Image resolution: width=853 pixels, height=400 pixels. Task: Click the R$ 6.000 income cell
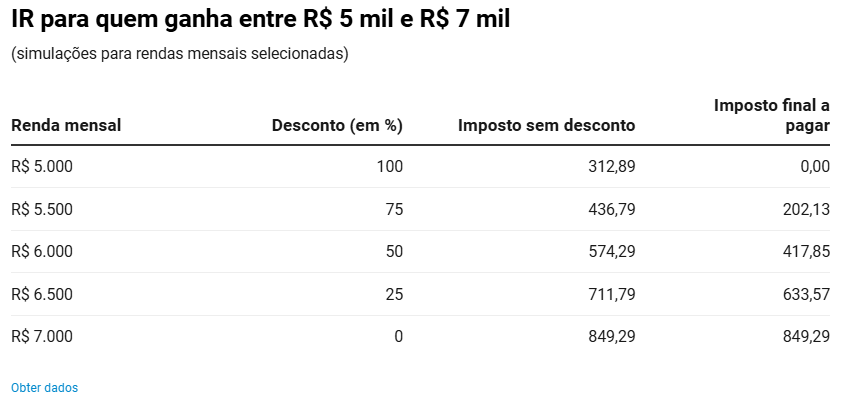[x=41, y=251]
